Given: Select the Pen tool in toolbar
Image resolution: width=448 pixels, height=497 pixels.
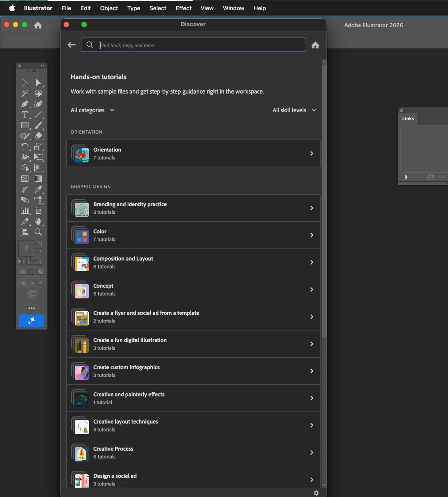Looking at the screenshot, I should (25, 104).
